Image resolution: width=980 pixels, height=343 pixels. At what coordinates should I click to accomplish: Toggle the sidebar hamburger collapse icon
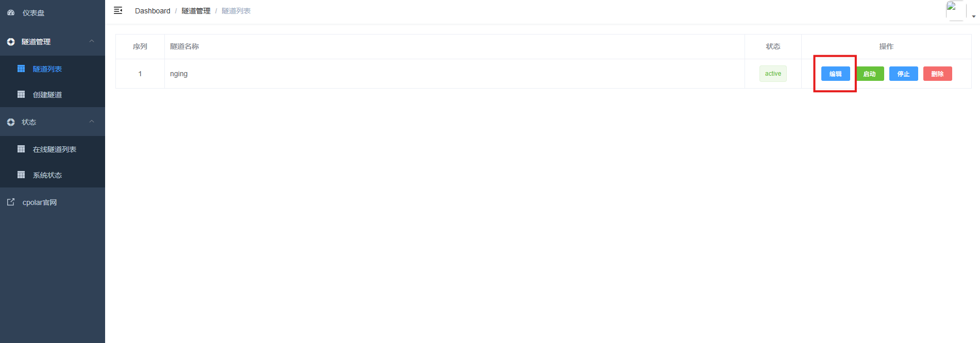pyautogui.click(x=118, y=10)
